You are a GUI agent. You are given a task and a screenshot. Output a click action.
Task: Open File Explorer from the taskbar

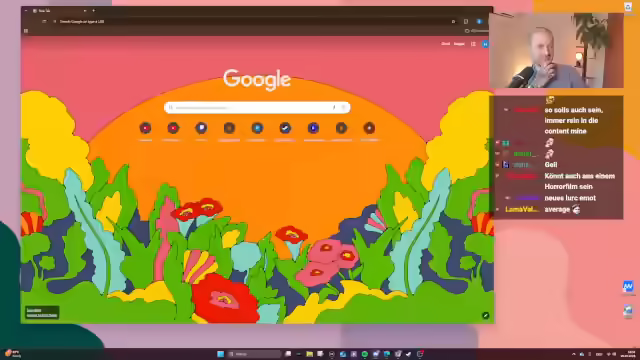309,354
